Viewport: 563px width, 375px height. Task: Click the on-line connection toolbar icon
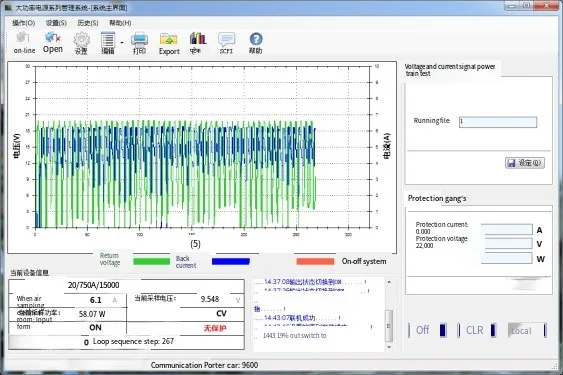23,37
